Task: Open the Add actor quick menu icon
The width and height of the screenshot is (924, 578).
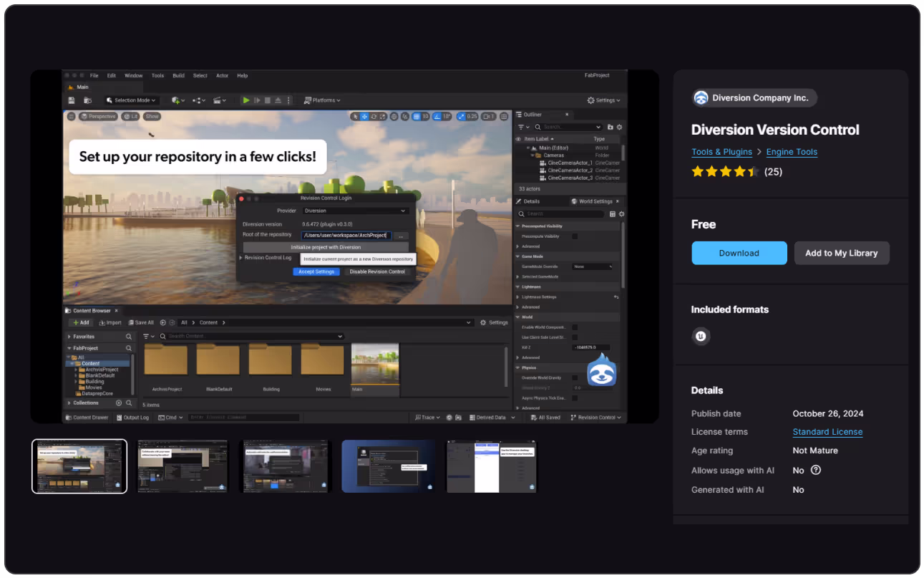Action: coord(177,100)
